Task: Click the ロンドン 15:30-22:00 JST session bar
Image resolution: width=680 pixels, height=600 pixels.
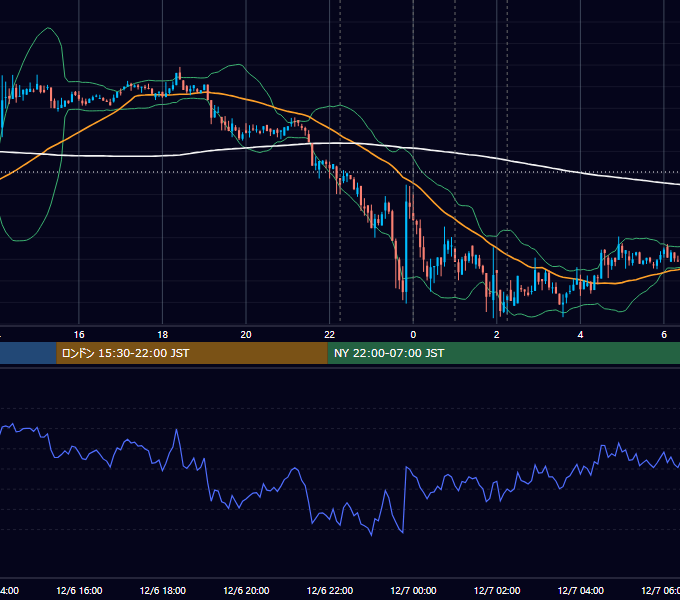Action: point(192,353)
